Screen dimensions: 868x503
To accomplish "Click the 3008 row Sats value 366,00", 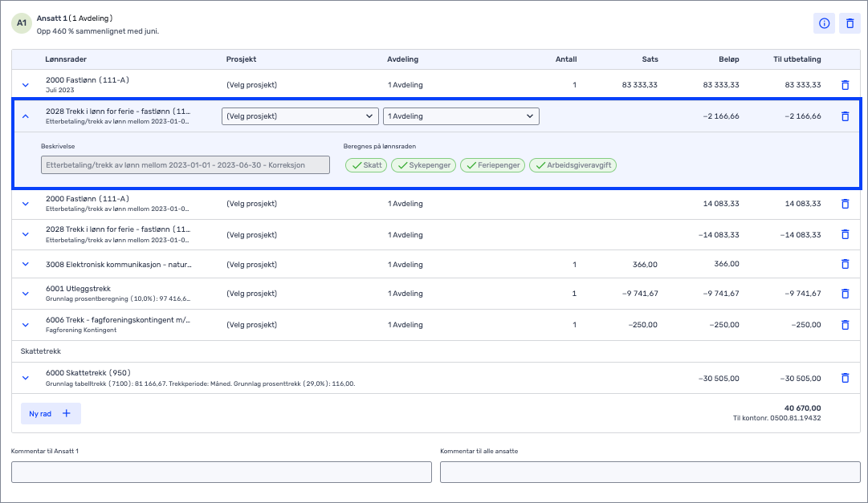I will pos(645,265).
